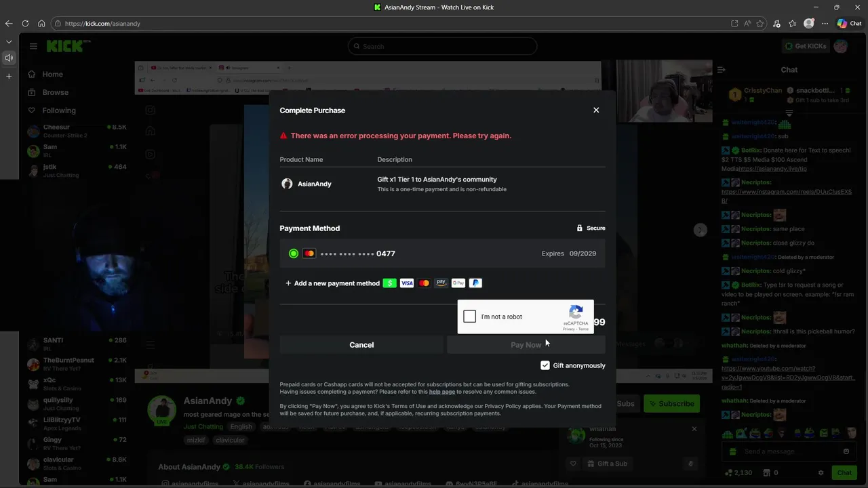868x488 pixels.
Task: Select the Mastercard ending 0477 radio button
Action: tap(294, 253)
